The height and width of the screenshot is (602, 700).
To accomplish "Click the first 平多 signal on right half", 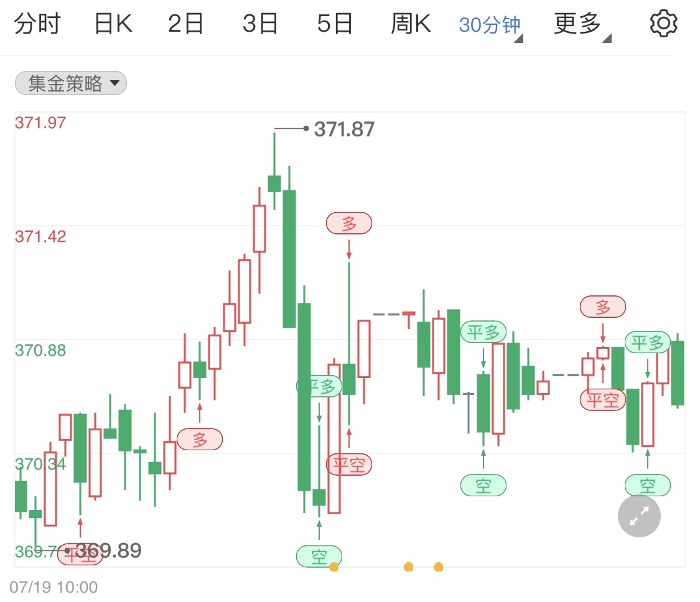I will point(483,332).
